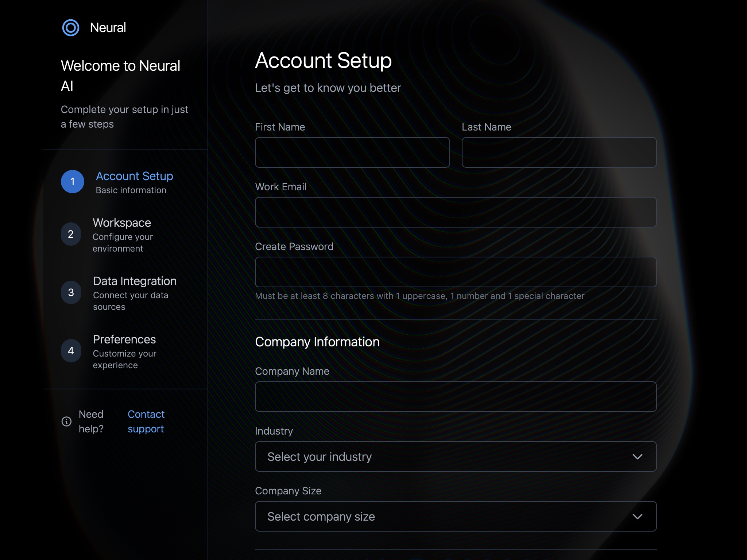Image resolution: width=747 pixels, height=560 pixels.
Task: Click the Company Size dropdown chevron icon
Action: click(x=638, y=516)
